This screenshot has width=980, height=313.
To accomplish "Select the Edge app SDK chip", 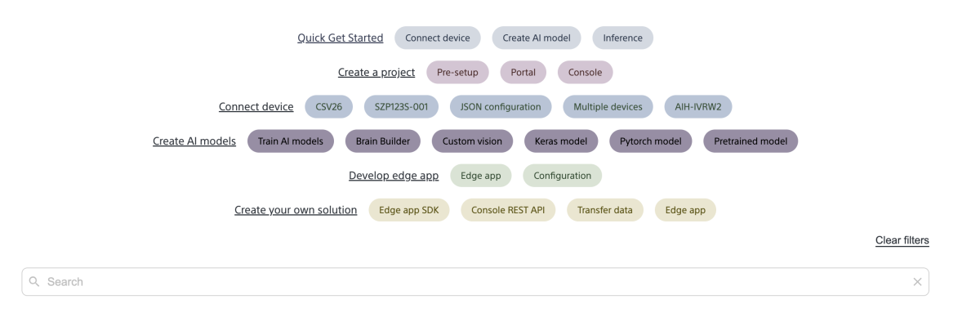I will click(x=409, y=210).
